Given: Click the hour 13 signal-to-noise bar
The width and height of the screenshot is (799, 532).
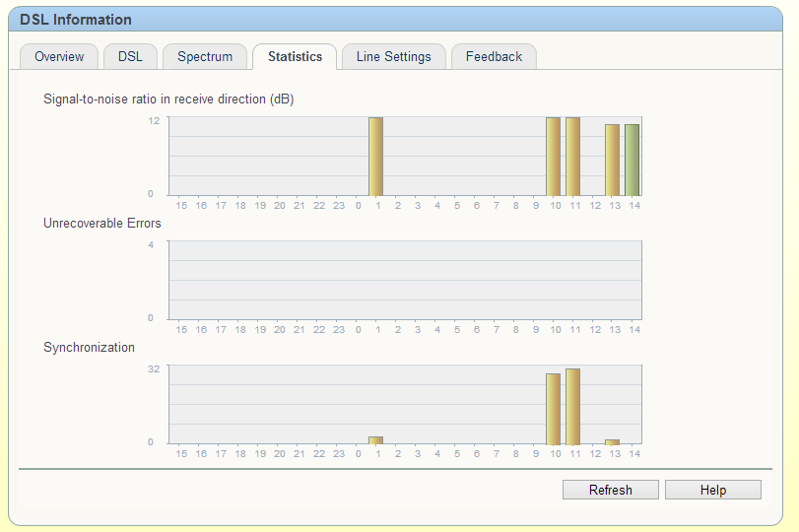Looking at the screenshot, I should [613, 160].
